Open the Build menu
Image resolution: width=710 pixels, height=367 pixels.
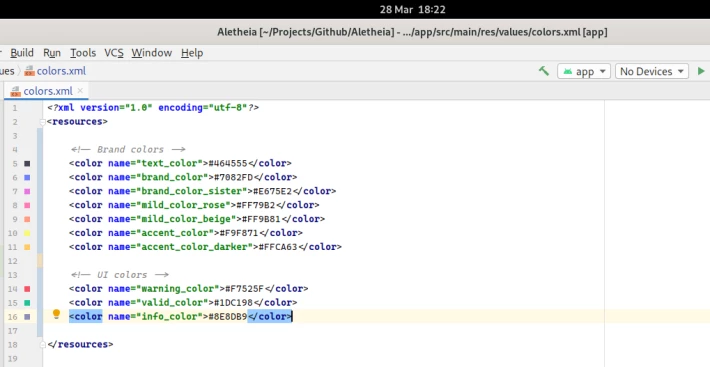22,53
